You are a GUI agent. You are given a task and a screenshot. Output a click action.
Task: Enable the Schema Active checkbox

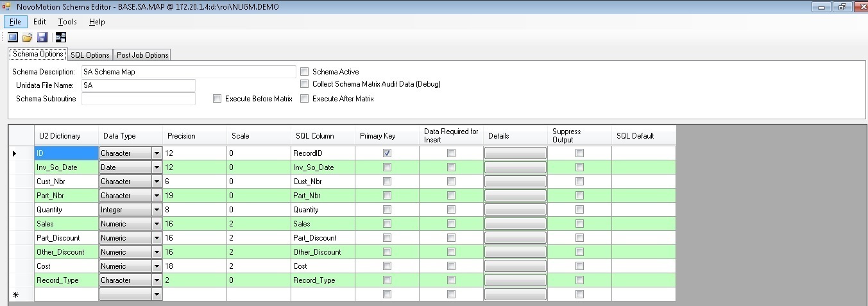pos(305,72)
